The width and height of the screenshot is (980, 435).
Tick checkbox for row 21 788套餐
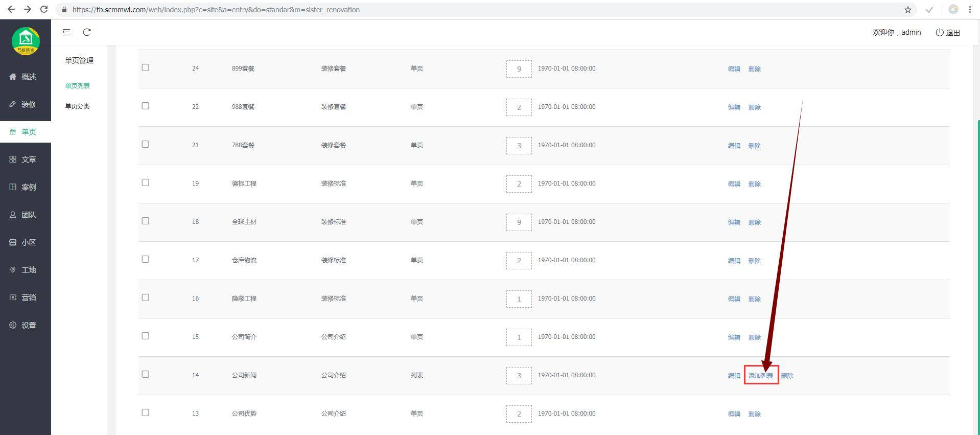tap(146, 144)
